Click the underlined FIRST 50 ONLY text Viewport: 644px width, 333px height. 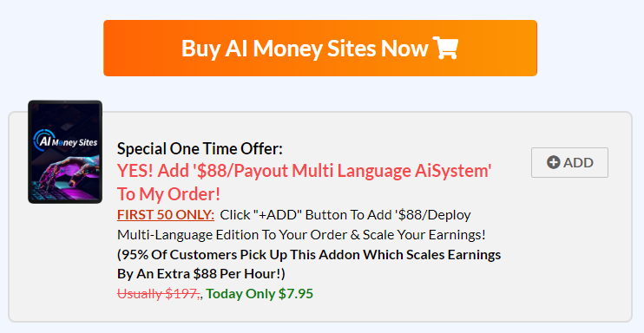(x=166, y=215)
